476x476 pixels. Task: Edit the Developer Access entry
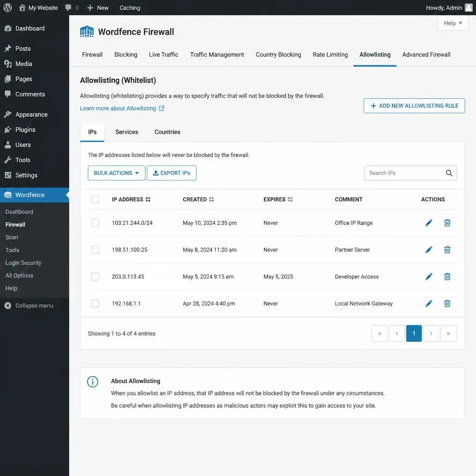click(429, 277)
